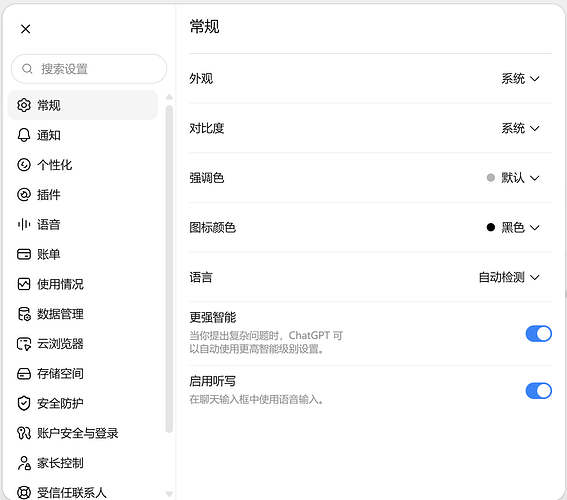The width and height of the screenshot is (567, 500).
Task: Click the 通知 bell icon
Action: click(24, 135)
